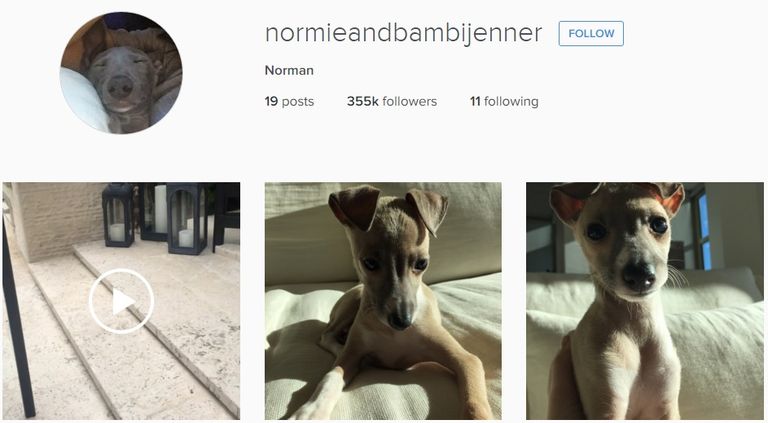Image resolution: width=768 pixels, height=423 pixels.
Task: Open right photo of puppy close-up face
Action: (x=645, y=301)
